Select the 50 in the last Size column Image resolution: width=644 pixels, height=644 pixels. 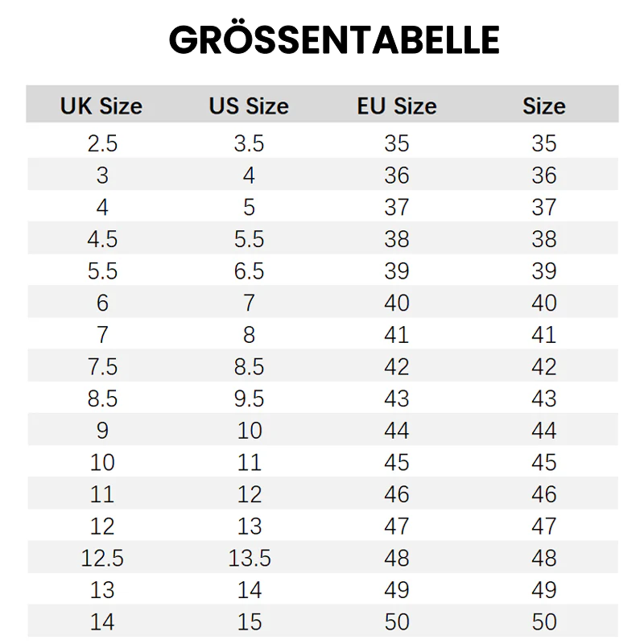pyautogui.click(x=544, y=622)
